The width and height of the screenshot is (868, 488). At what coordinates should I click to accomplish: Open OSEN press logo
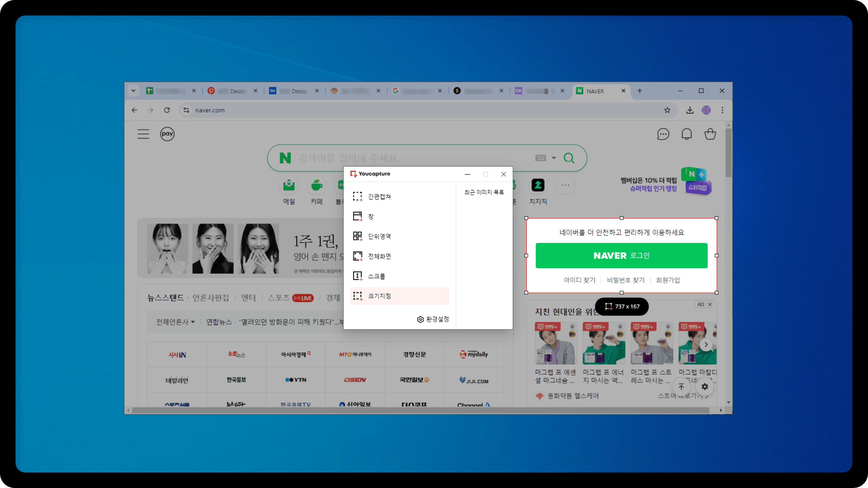click(x=355, y=380)
